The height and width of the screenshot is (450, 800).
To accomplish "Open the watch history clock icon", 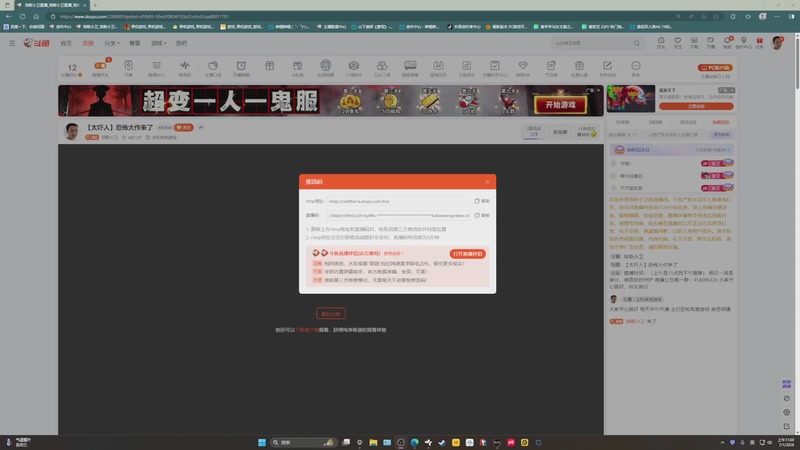I will coord(661,42).
